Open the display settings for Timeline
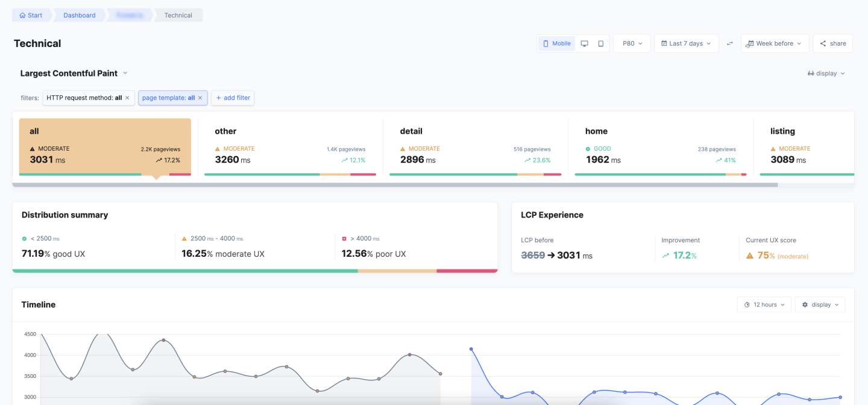The image size is (868, 405). click(x=820, y=304)
